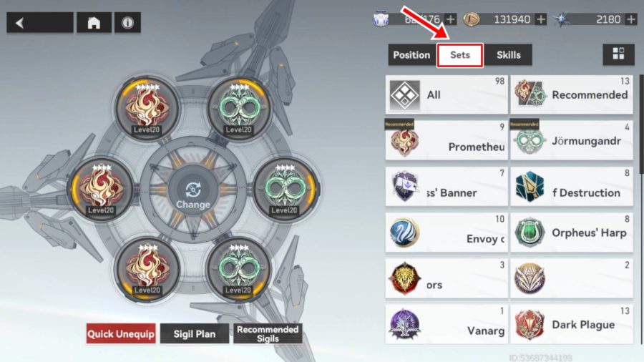Switch to the Skills tab
The height and width of the screenshot is (362, 644).
(509, 55)
